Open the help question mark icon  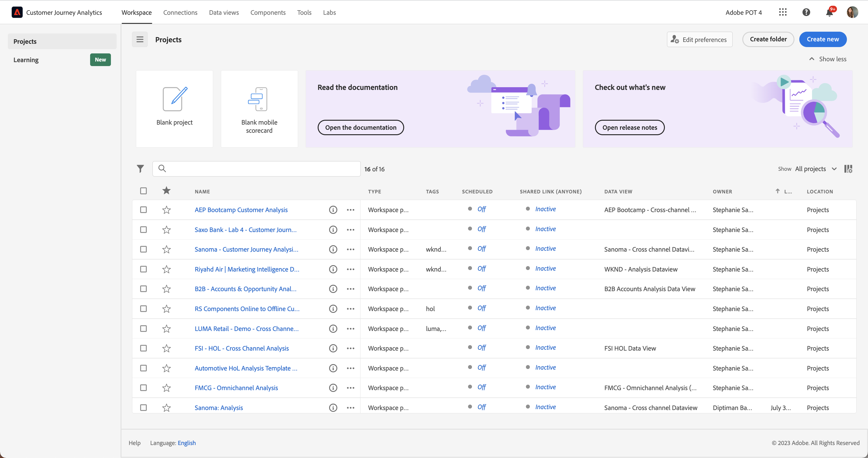806,12
